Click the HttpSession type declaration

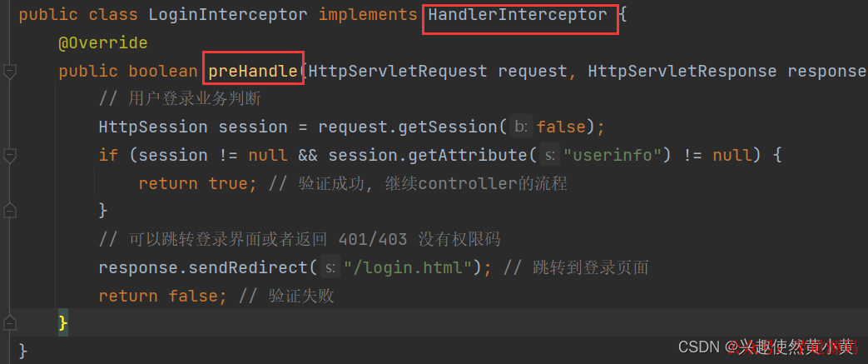(153, 127)
